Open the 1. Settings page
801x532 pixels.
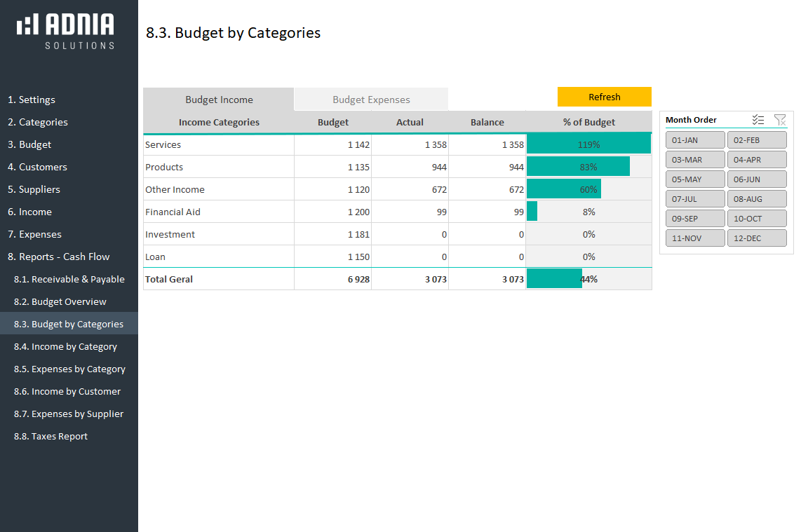tap(32, 100)
